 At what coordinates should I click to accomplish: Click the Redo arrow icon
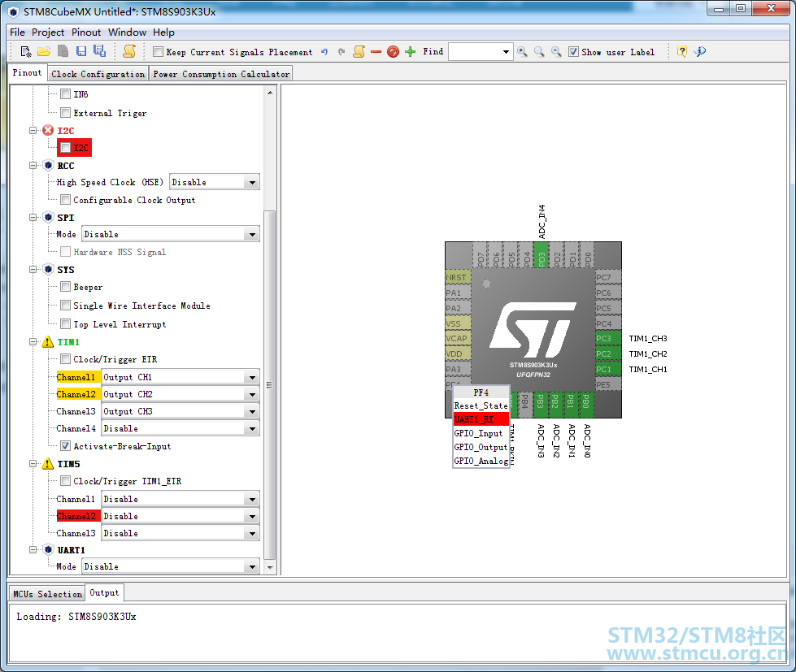point(341,52)
